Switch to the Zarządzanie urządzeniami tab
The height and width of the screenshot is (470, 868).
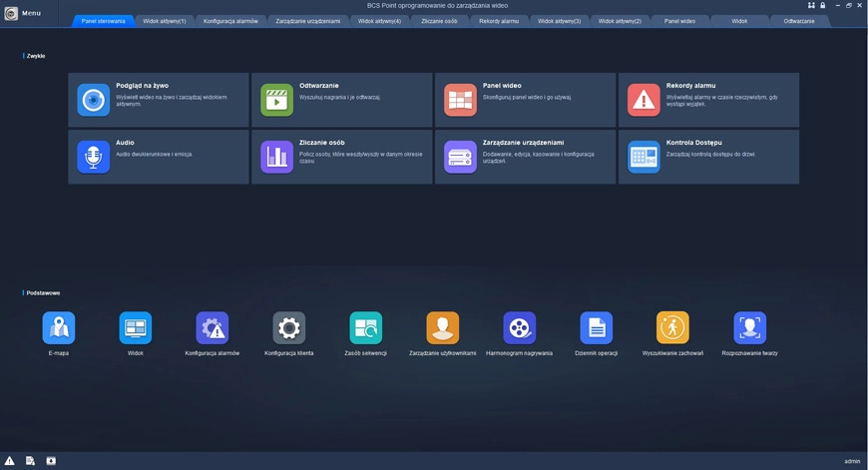click(x=308, y=21)
